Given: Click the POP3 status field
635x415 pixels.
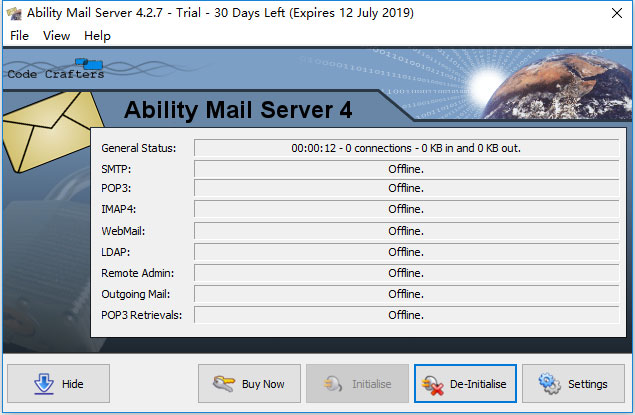Looking at the screenshot, I should tap(406, 188).
